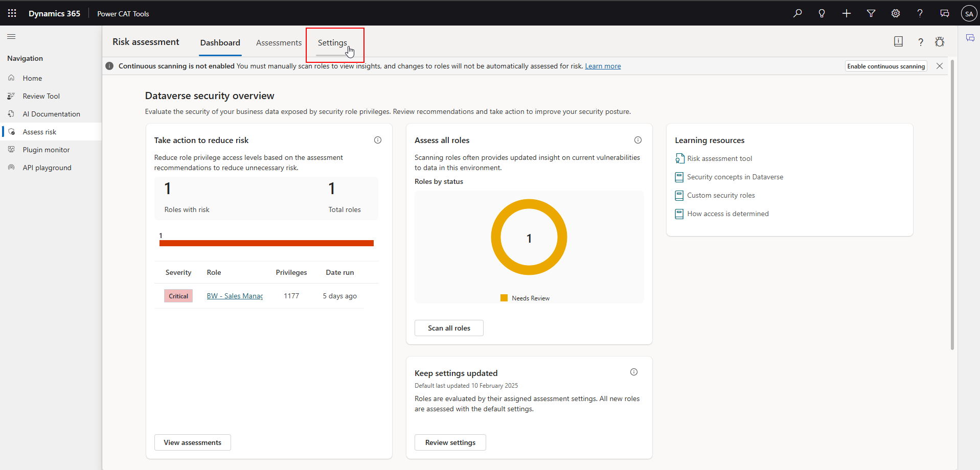Click the bug report icon
Screen dimensions: 980x470
(940, 42)
